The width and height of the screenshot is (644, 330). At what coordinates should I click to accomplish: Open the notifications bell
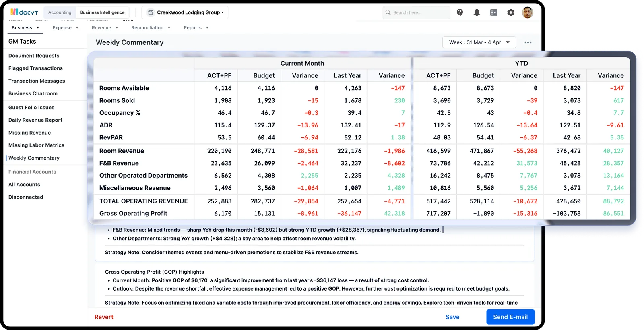click(477, 12)
